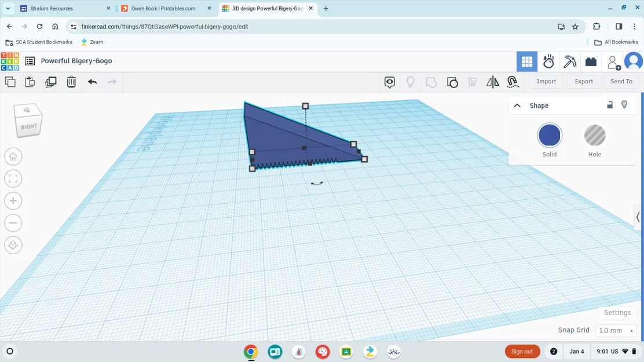The width and height of the screenshot is (644, 362).
Task: Open the Zearn bookmark
Action: pos(92,42)
